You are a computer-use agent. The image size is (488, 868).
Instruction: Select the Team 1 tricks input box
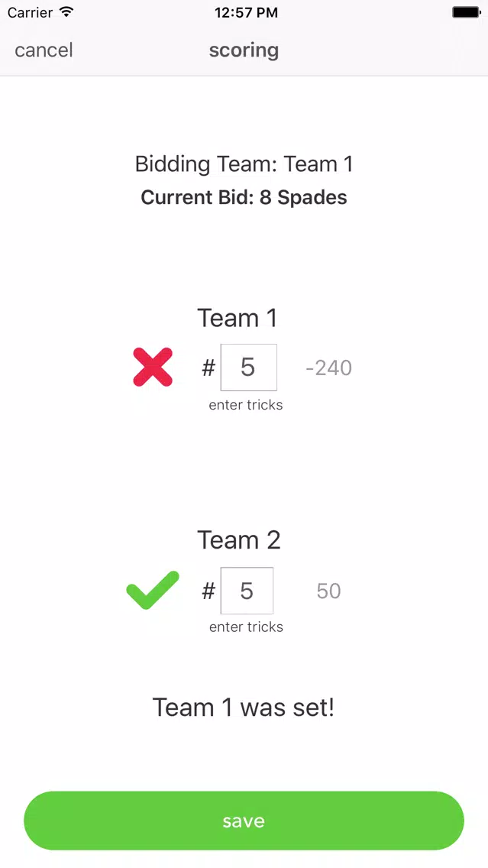(248, 367)
